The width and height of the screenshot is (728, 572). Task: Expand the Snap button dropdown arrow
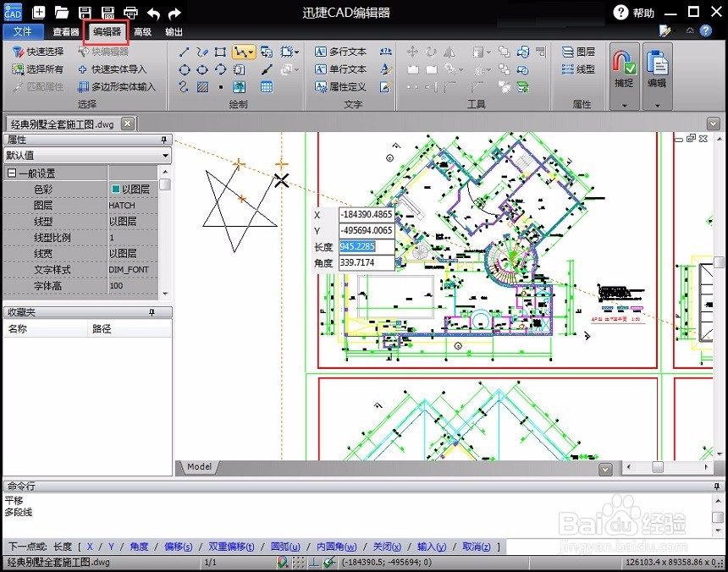(625, 105)
